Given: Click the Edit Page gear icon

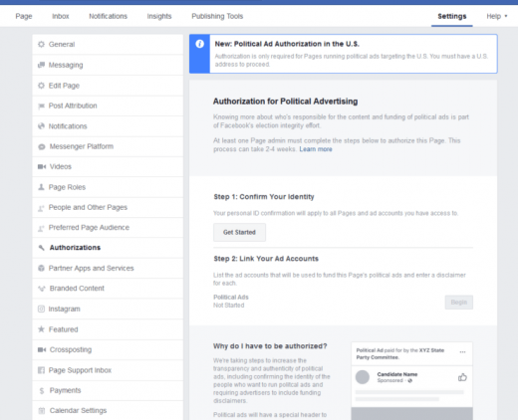Looking at the screenshot, I should click(41, 86).
